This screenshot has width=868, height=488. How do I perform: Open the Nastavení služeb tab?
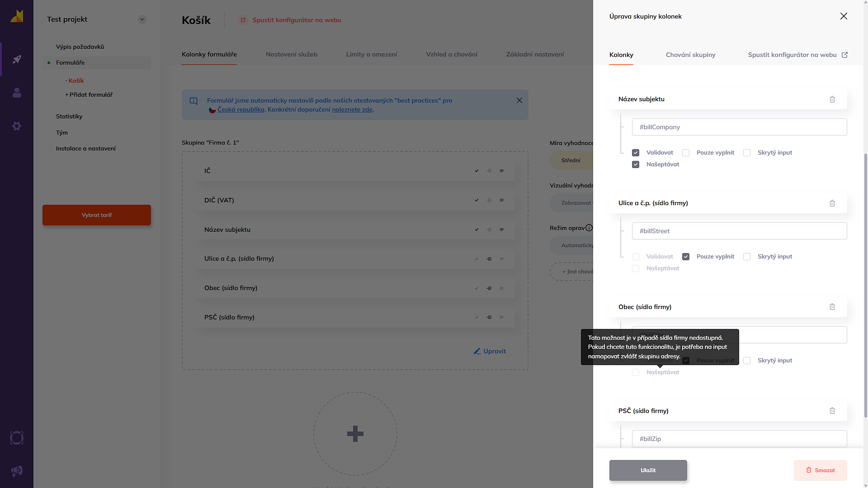click(292, 54)
